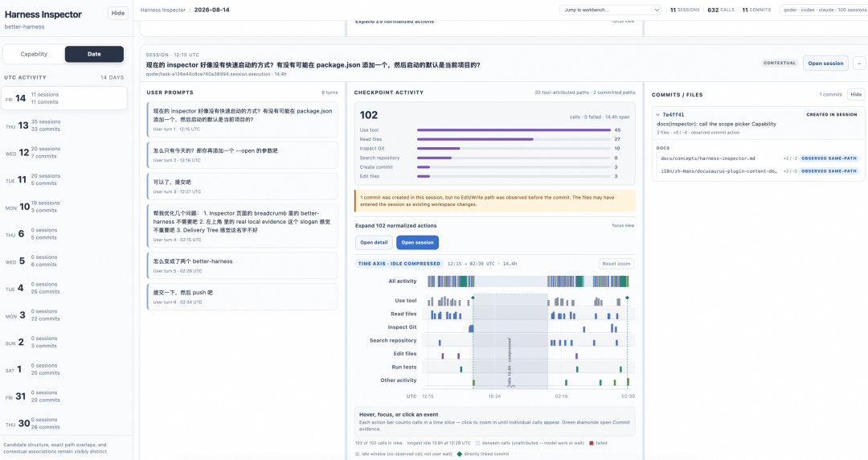The width and height of the screenshot is (868, 460).
Task: Open commit hash 7e4ff41
Action: pyautogui.click(x=674, y=115)
